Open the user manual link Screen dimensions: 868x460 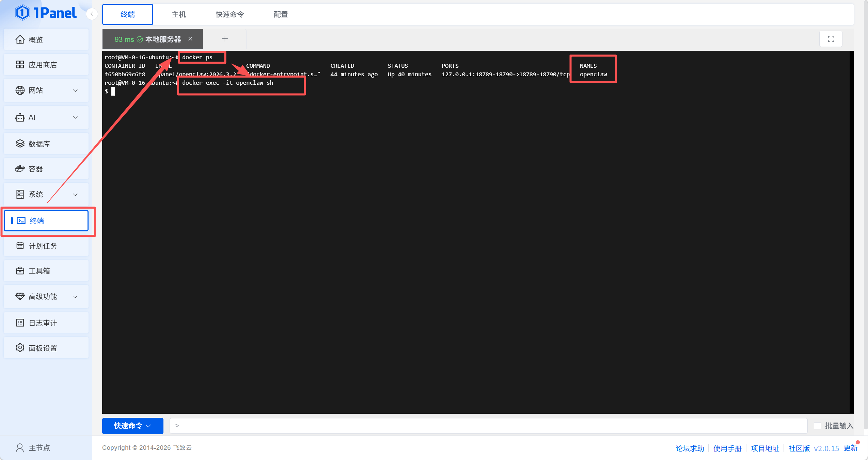727,448
